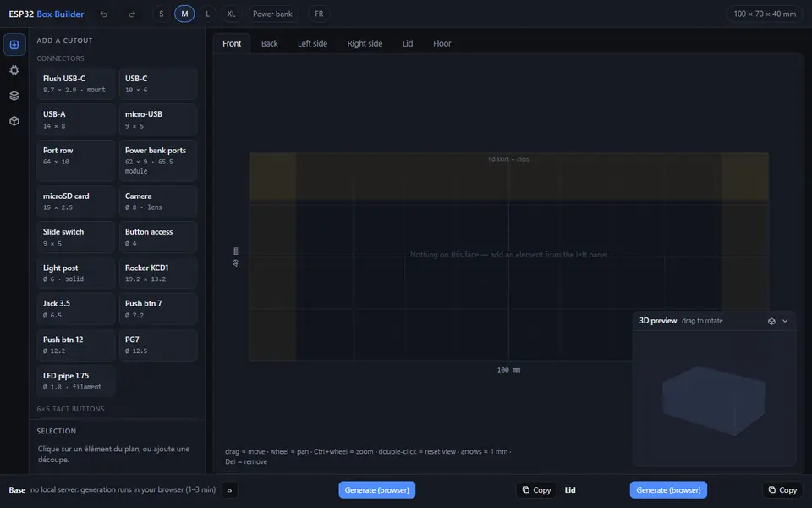Open the 3D cube sidebar panel

point(14,121)
